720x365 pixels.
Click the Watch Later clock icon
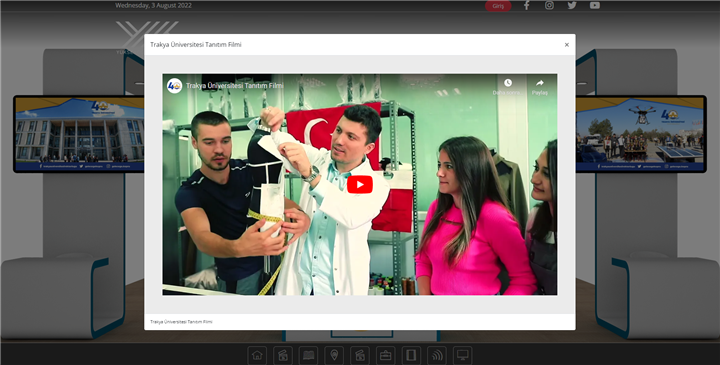coord(507,83)
